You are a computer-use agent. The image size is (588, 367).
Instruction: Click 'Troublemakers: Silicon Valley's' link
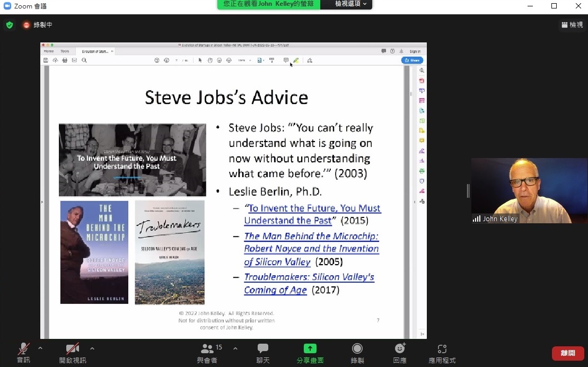click(309, 277)
